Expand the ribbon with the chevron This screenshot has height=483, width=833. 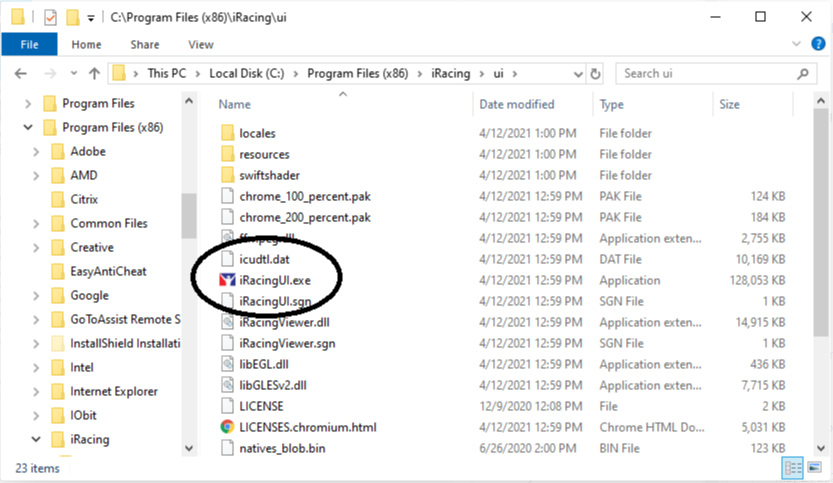(x=796, y=44)
